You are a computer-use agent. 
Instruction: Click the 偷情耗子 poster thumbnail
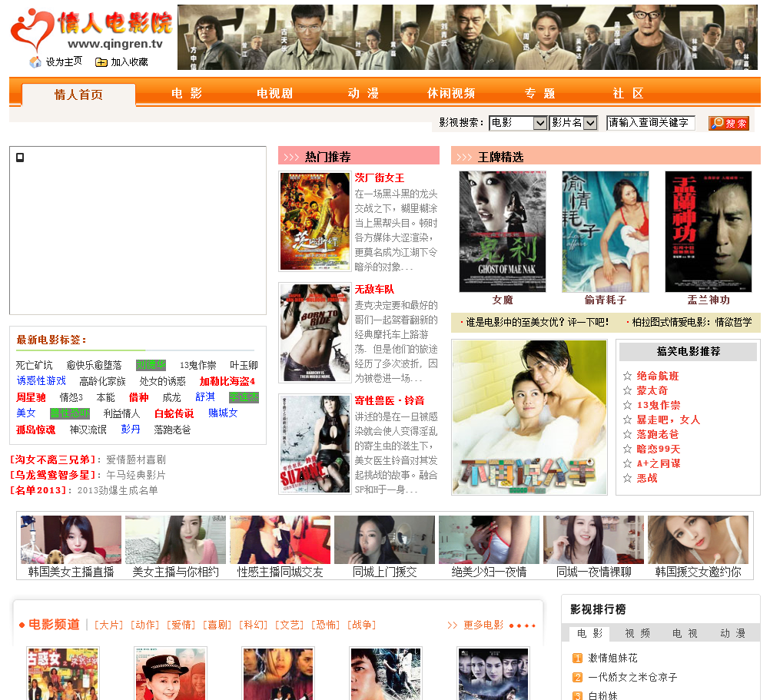(605, 231)
